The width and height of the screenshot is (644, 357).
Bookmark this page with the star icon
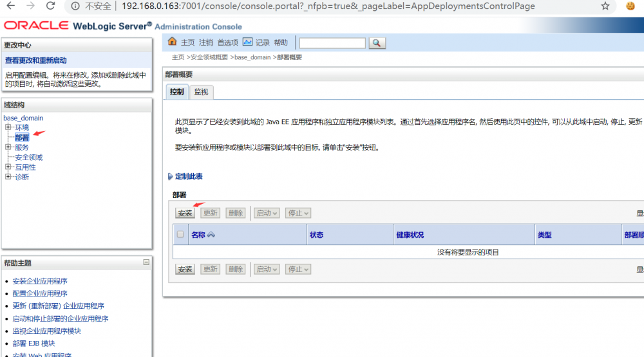(605, 6)
